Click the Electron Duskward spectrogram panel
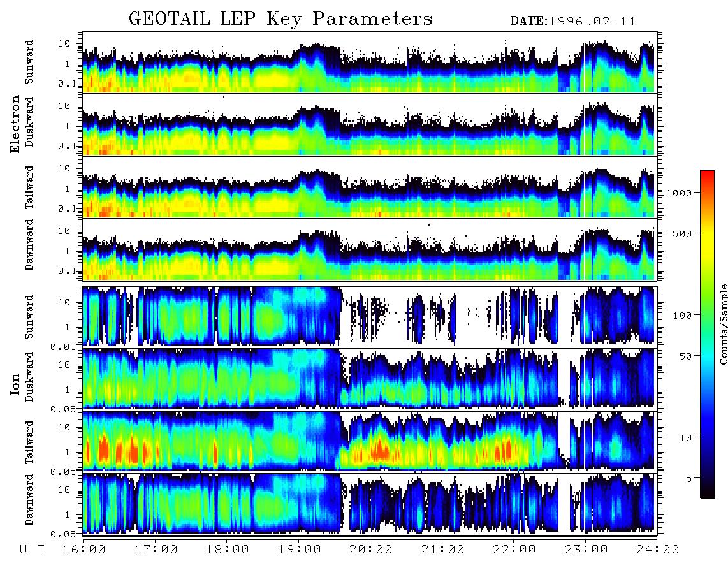Screen dimensions: 728x561 click(370, 124)
